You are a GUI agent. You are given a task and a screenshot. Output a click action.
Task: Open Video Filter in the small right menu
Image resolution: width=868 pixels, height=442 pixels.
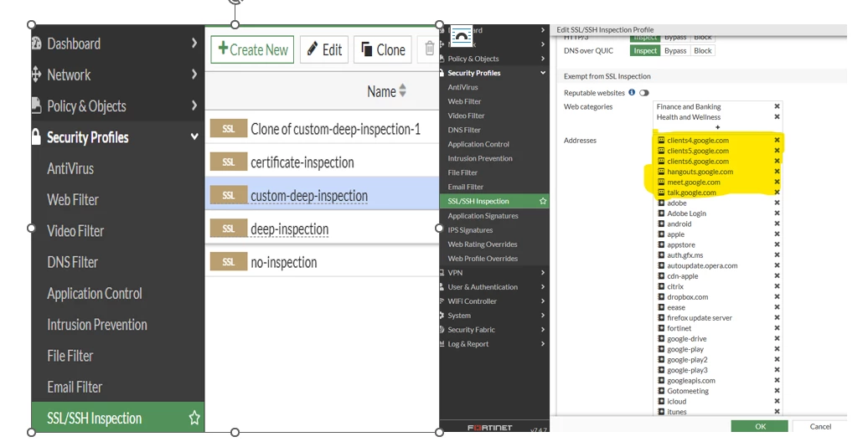(x=466, y=116)
